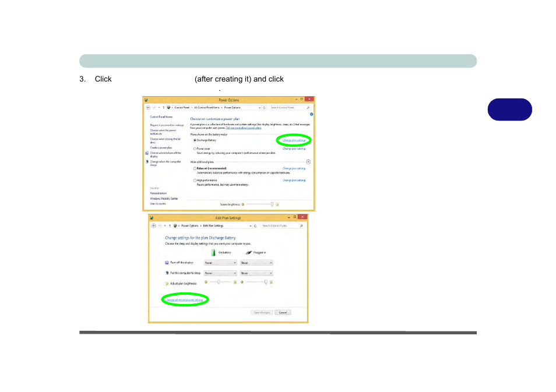
Task: Open address bar history dropdown in Power Options
Action: pyautogui.click(x=259, y=107)
